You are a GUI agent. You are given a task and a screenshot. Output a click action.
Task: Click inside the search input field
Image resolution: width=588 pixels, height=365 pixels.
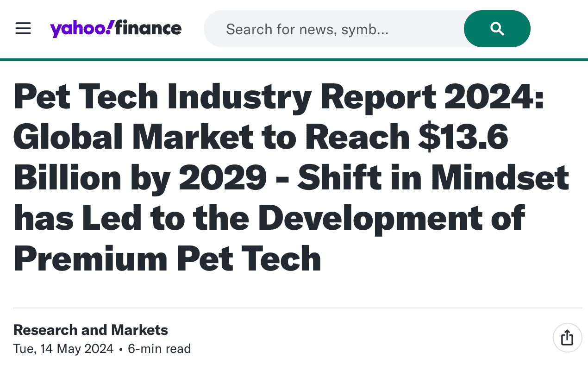pos(324,29)
